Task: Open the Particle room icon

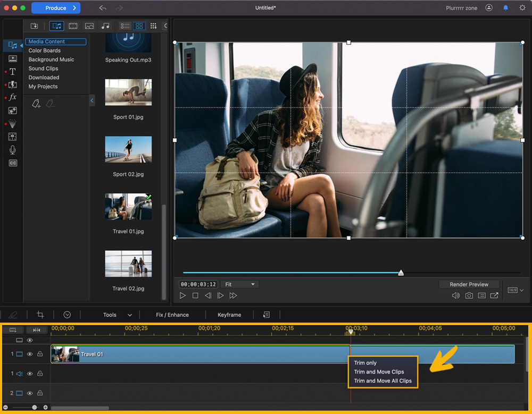Action: pyautogui.click(x=13, y=123)
